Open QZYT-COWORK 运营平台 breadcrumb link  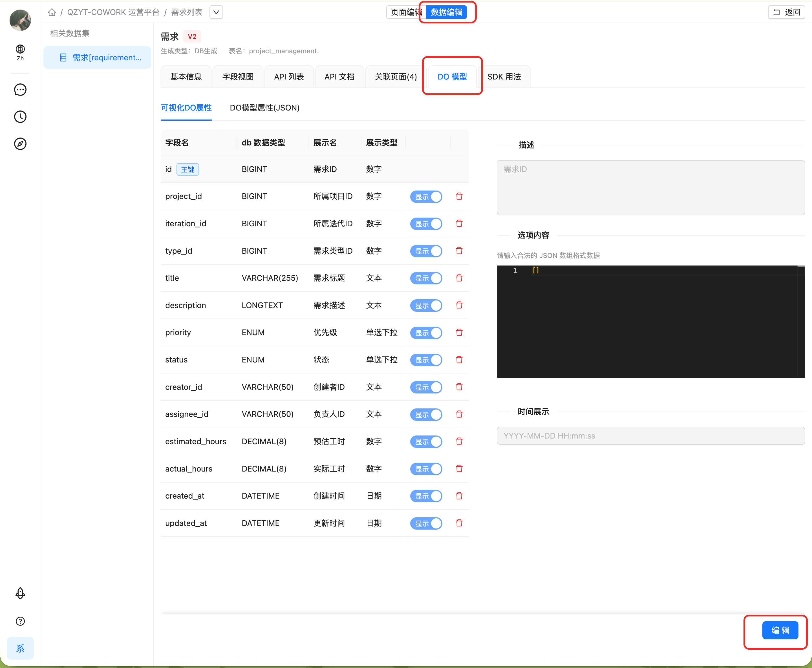pyautogui.click(x=113, y=12)
